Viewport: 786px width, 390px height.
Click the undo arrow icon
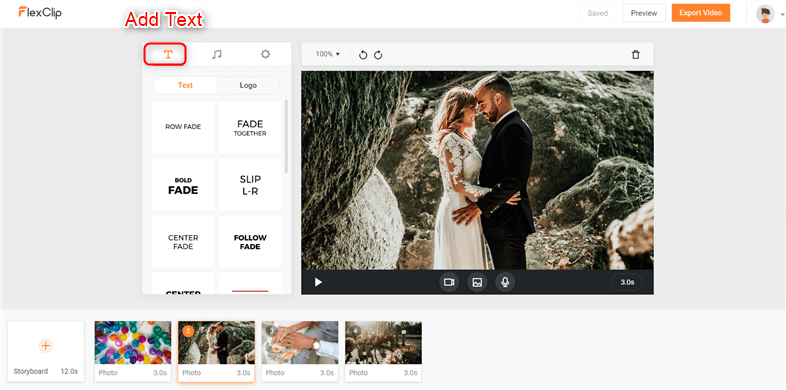coord(363,55)
